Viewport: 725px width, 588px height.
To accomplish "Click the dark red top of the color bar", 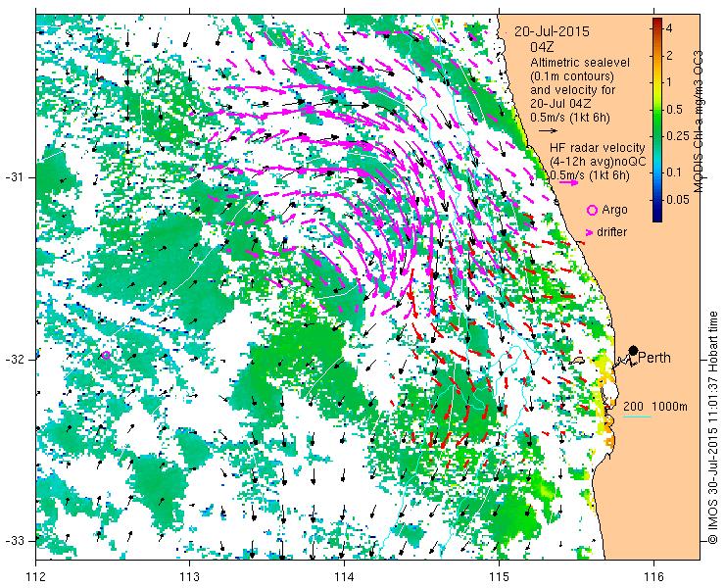I will 657,23.
